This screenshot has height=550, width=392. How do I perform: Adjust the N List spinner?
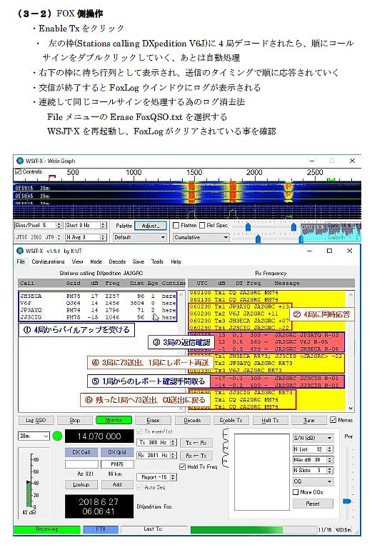(x=313, y=449)
